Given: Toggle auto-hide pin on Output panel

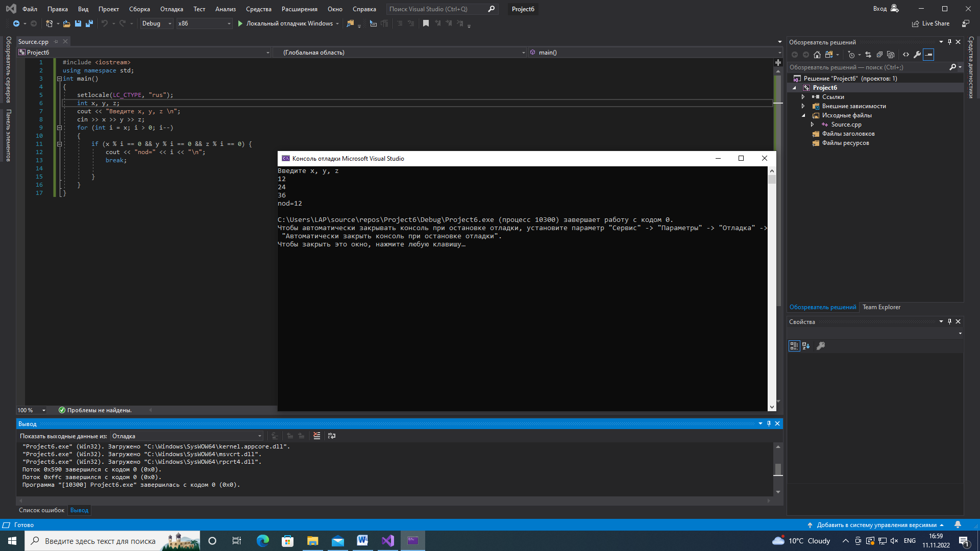Looking at the screenshot, I should pyautogui.click(x=769, y=423).
